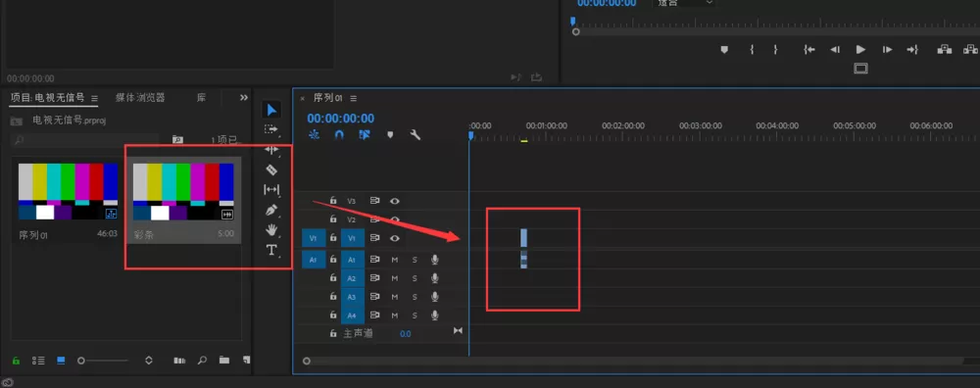
Task: Toggle V3 track output eye
Action: coord(395,201)
